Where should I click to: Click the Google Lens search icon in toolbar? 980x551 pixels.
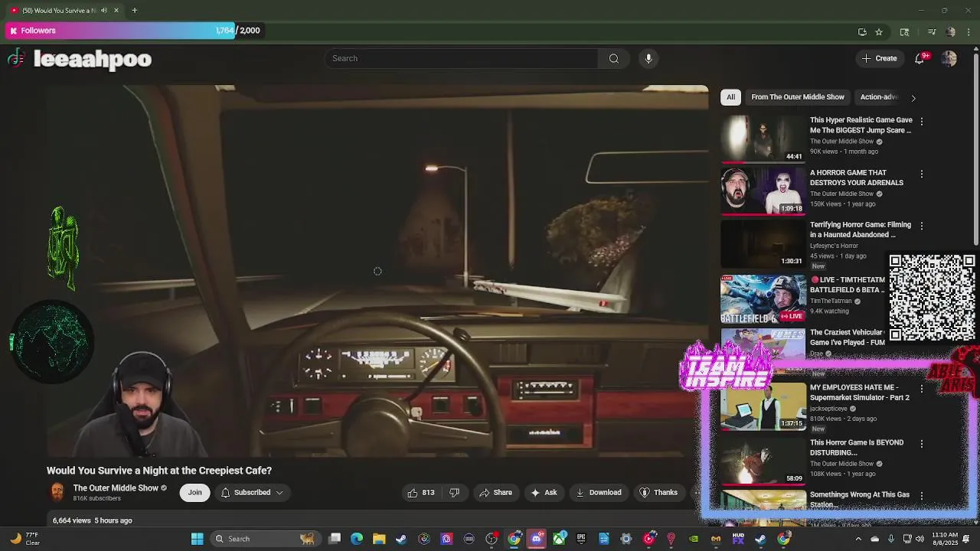[904, 31]
